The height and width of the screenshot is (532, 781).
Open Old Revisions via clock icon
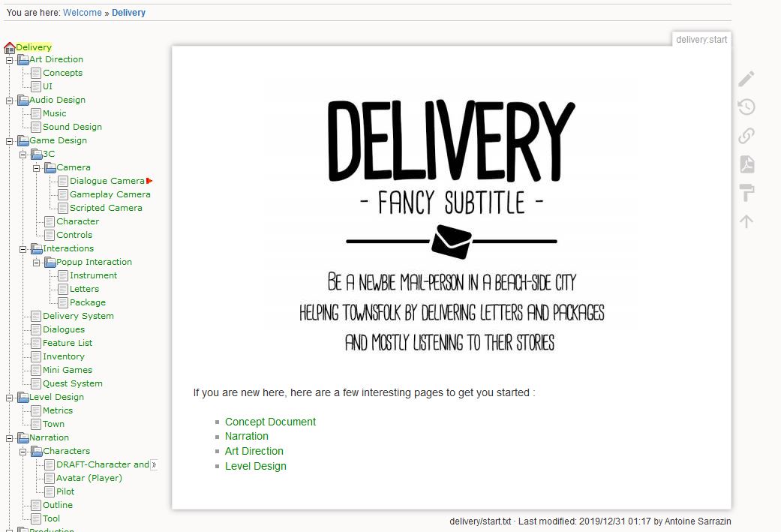tap(746, 107)
